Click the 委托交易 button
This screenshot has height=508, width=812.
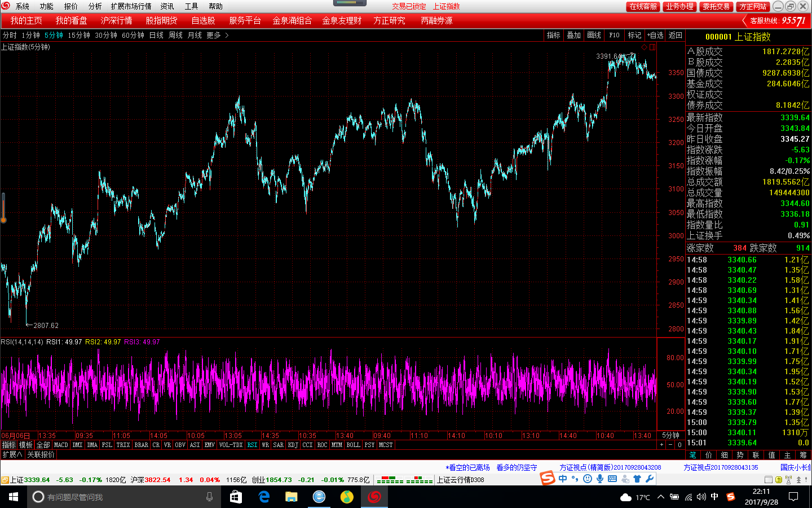coord(716,6)
